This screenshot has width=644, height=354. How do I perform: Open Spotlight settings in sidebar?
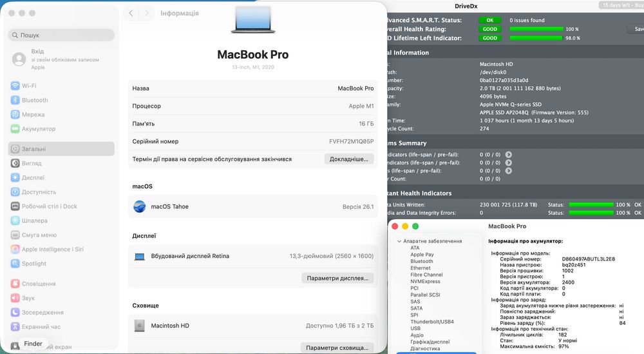(61, 264)
